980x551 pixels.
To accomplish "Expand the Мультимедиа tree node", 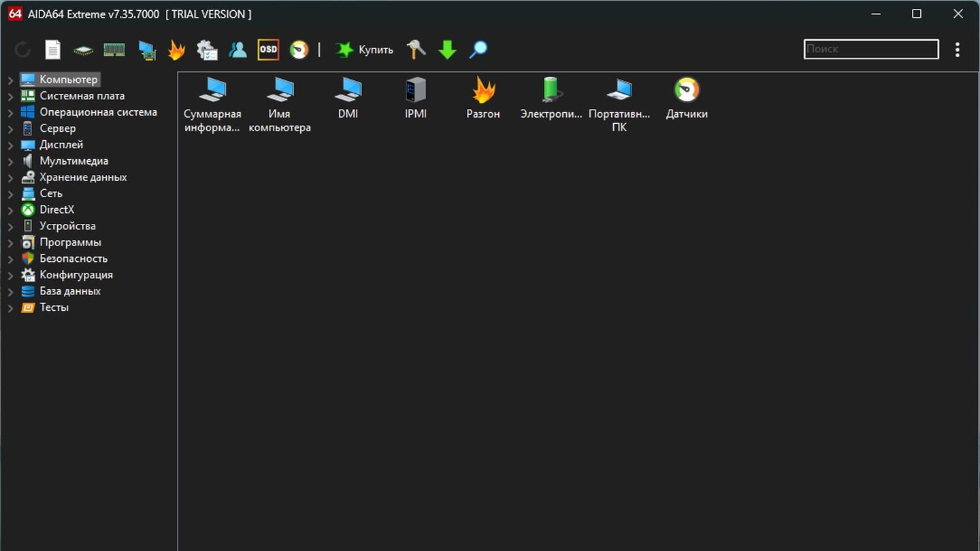I will coord(10,162).
